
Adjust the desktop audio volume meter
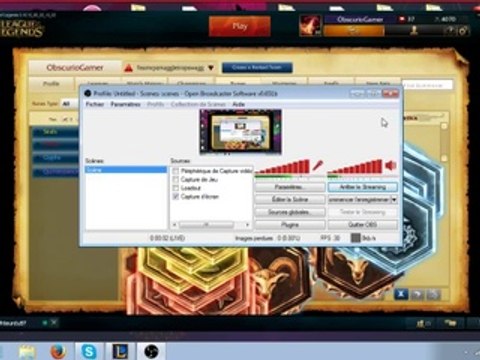pyautogui.click(x=355, y=168)
